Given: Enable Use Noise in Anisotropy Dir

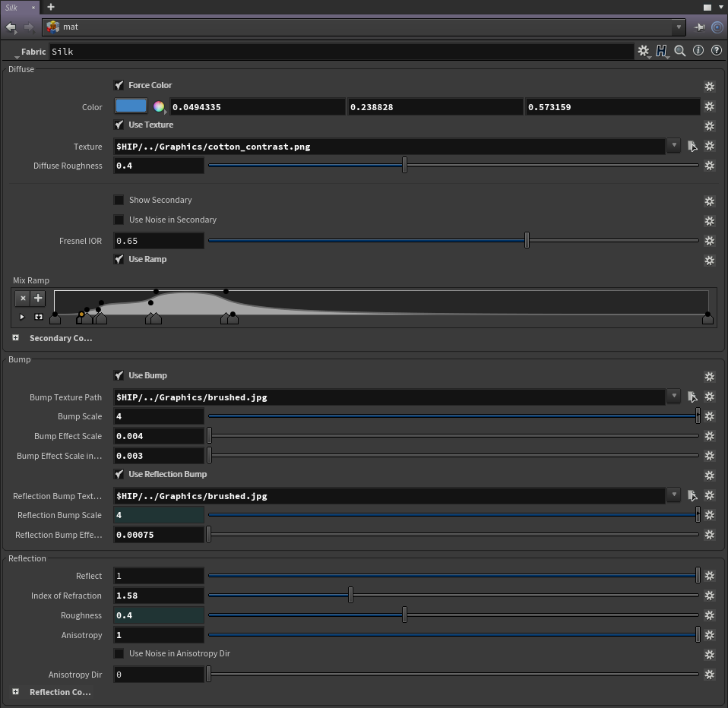Looking at the screenshot, I should (119, 653).
